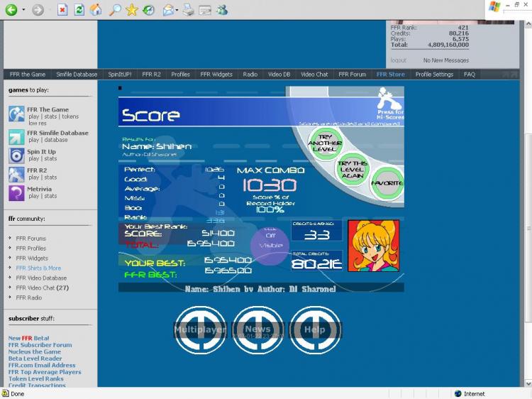
Task: Click the Help round button
Action: tap(315, 329)
